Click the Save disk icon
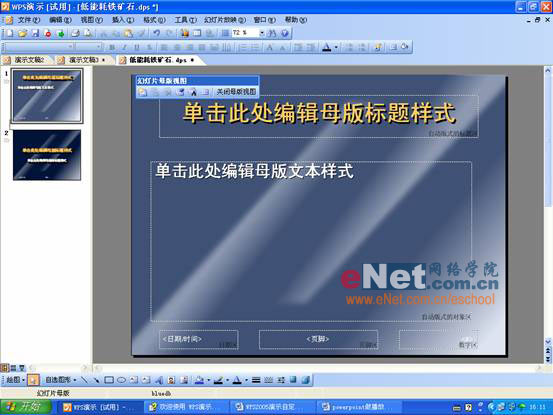Viewport: 553px width, 415px height. [35, 33]
